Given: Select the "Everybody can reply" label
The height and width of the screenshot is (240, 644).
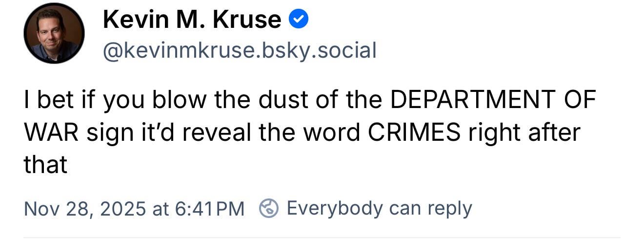Looking at the screenshot, I should click(379, 208).
